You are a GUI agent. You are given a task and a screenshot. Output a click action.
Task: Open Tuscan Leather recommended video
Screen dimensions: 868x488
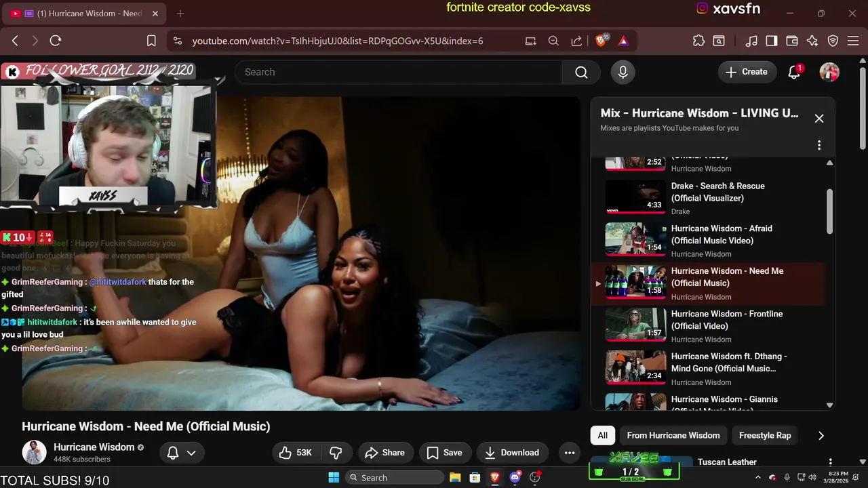[x=727, y=462]
